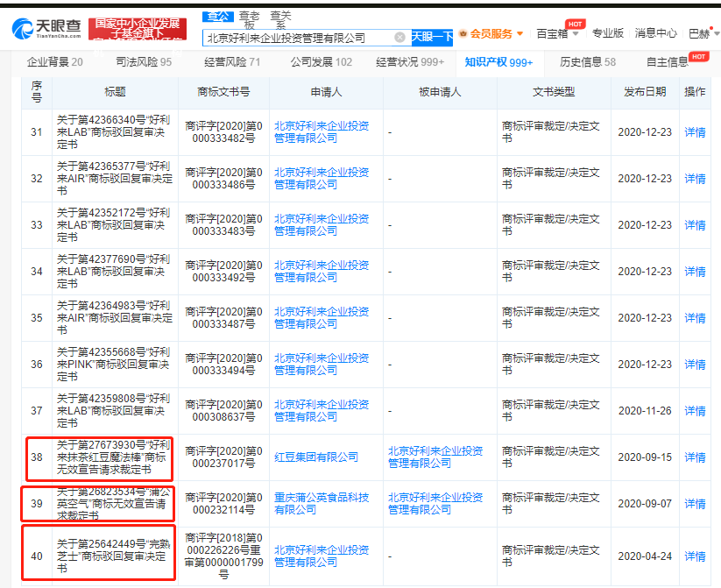Clear the search box with the X icon
Viewport: 721px width, 588px height.
[x=400, y=38]
